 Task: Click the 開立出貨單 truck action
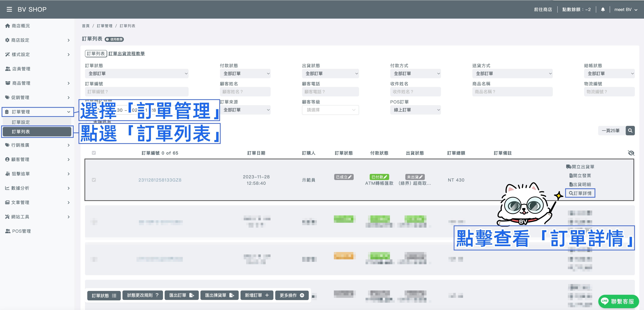(x=580, y=167)
